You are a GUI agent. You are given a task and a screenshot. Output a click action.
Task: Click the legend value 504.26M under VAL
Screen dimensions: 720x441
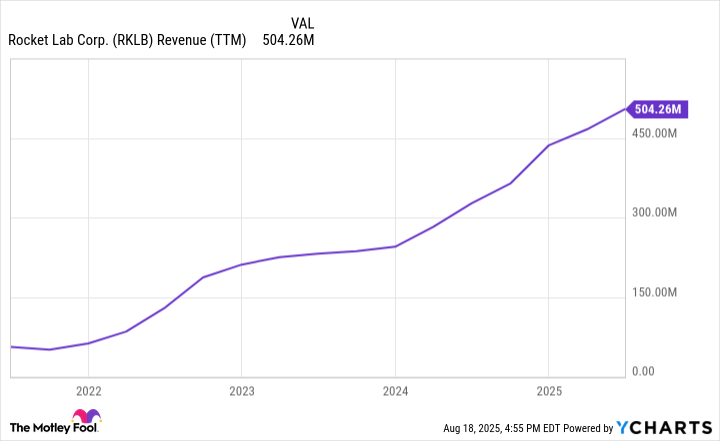288,40
